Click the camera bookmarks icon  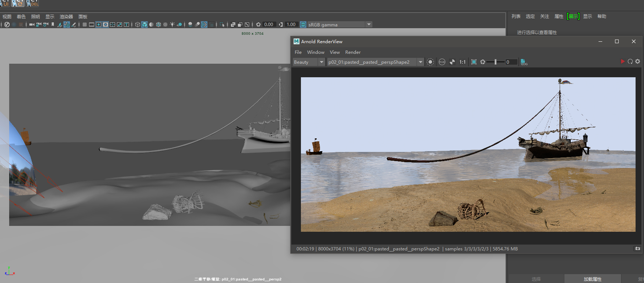(x=53, y=25)
